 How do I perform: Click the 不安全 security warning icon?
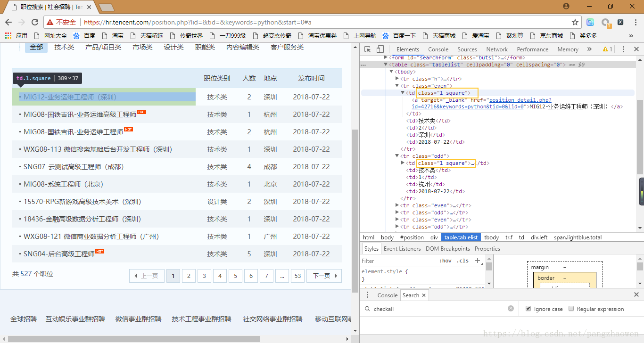50,22
